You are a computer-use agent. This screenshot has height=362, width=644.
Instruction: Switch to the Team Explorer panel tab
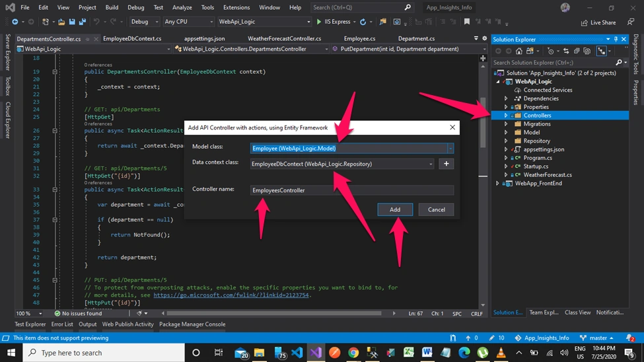[x=544, y=312]
